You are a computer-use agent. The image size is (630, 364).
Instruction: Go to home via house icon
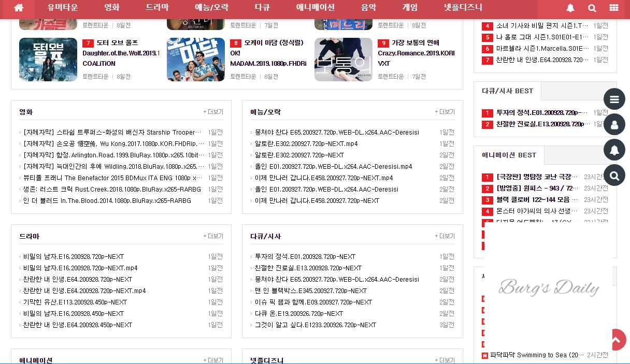click(19, 8)
